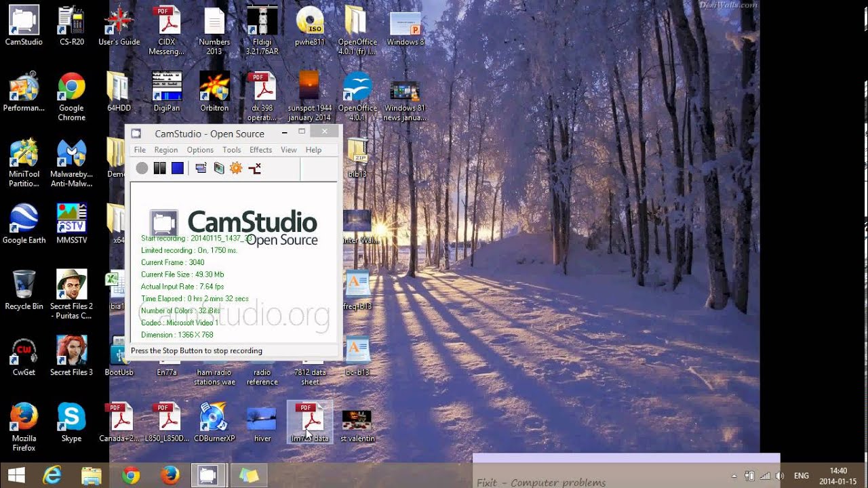Viewport: 868px width, 488px height.
Task: Select the dx 398 operating PDF icon
Action: point(262,97)
